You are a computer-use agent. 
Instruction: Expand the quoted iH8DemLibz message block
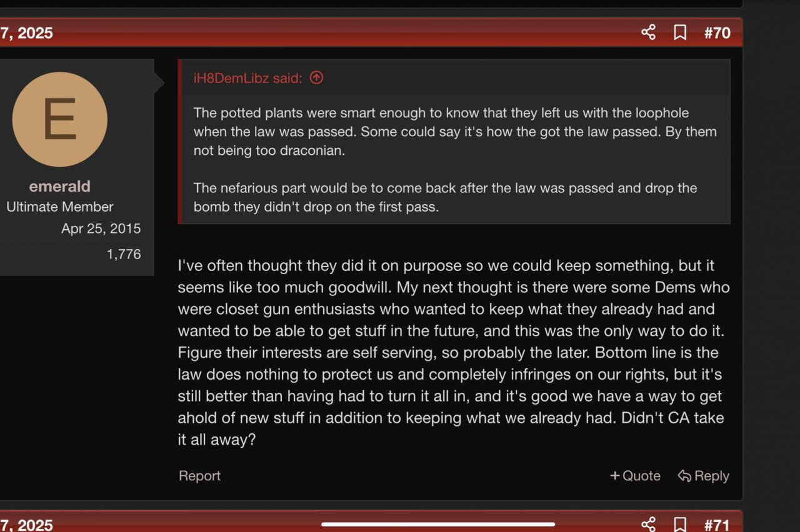(x=455, y=160)
